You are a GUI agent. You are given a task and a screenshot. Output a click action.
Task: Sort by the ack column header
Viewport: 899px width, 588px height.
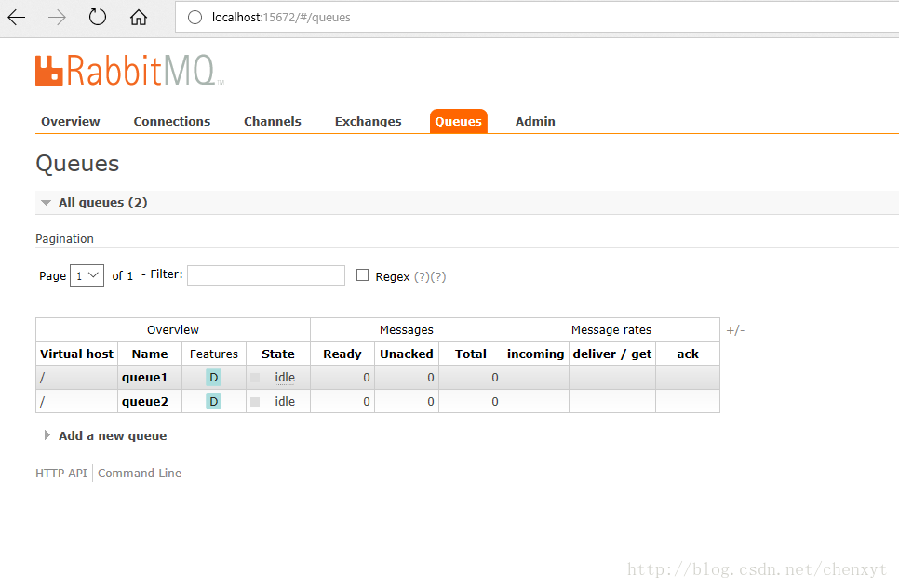tap(688, 354)
